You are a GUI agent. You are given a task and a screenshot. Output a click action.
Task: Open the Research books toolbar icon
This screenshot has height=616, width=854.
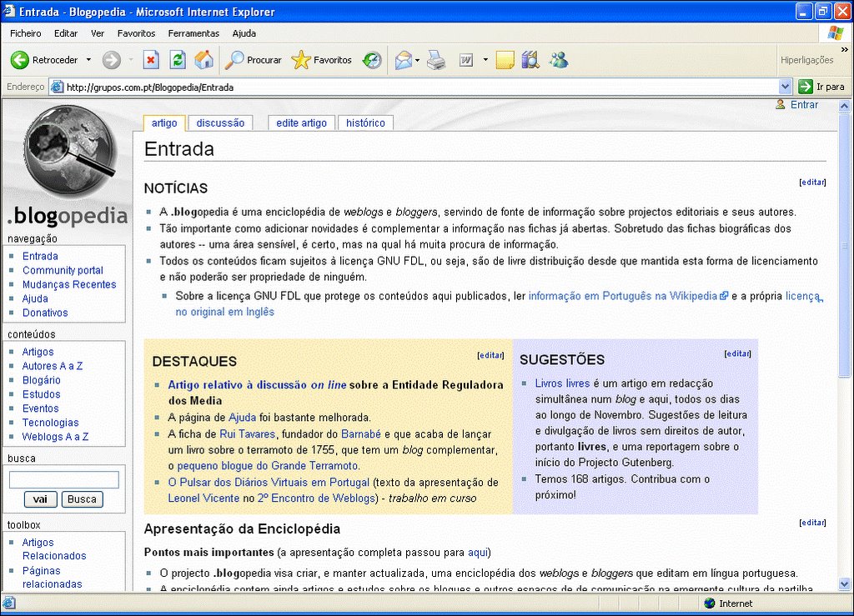(x=530, y=60)
